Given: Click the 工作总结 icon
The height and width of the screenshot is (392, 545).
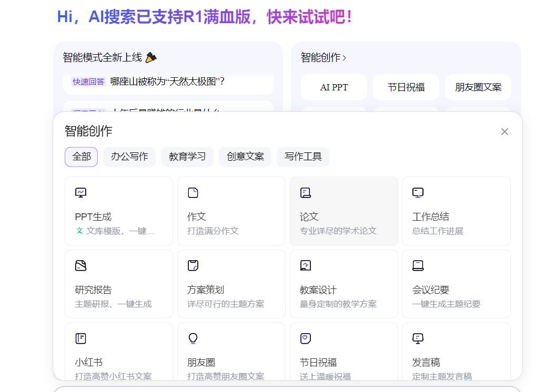Looking at the screenshot, I should (x=418, y=193).
